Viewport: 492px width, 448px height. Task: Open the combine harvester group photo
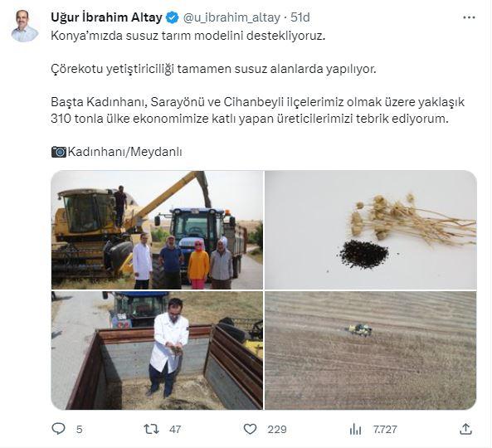point(157,230)
